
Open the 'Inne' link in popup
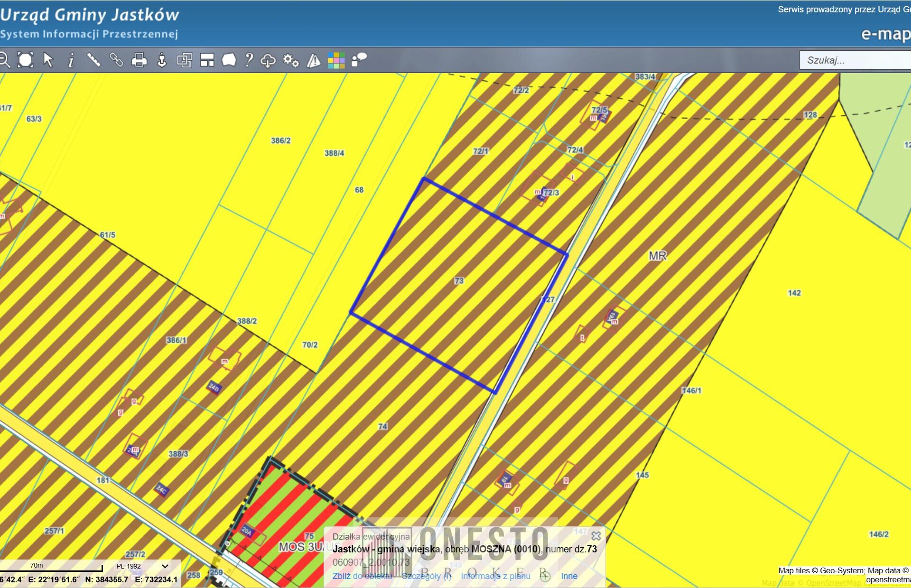pyautogui.click(x=569, y=576)
